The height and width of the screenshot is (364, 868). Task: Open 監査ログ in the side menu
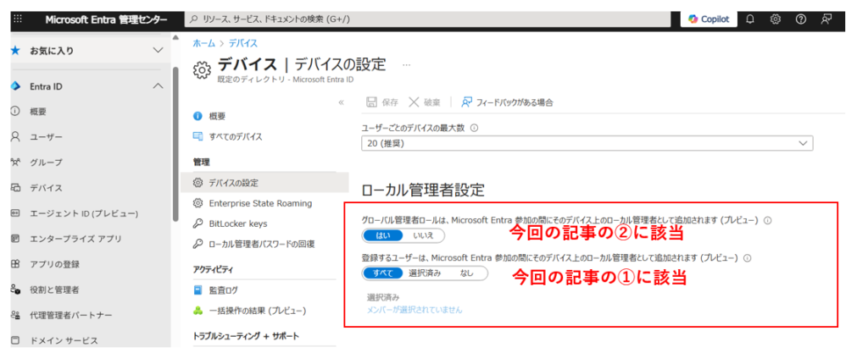[x=225, y=290]
